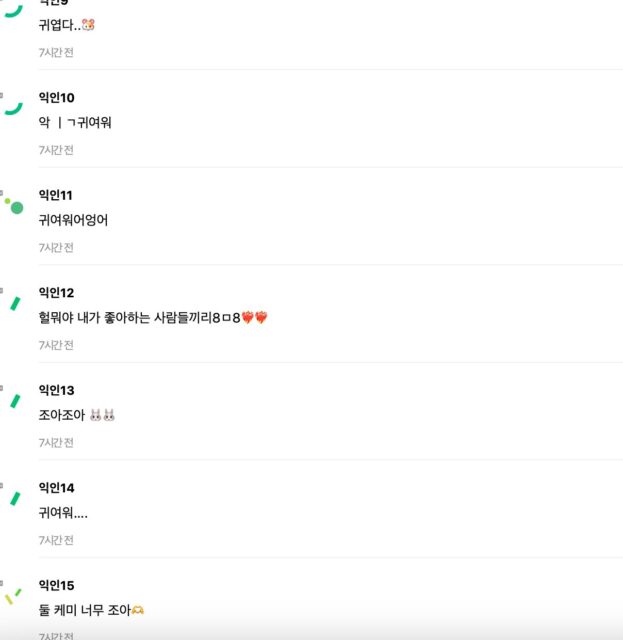
Task: Click the 익인14 username
Action: click(x=56, y=488)
